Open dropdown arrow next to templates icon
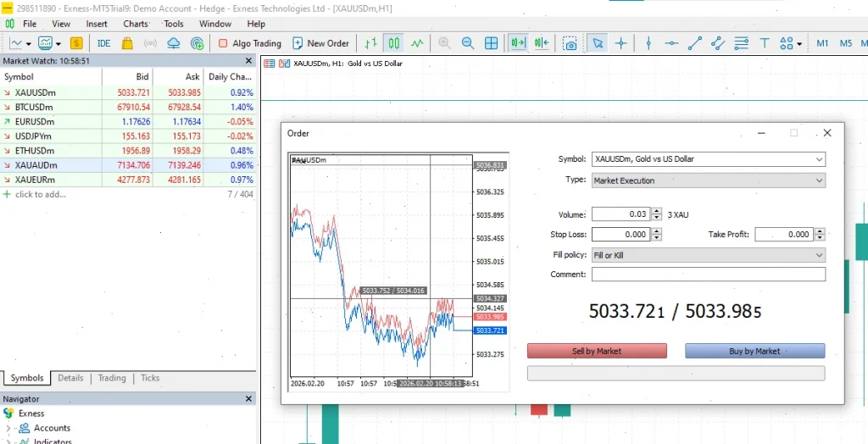The image size is (868, 444). (x=58, y=44)
